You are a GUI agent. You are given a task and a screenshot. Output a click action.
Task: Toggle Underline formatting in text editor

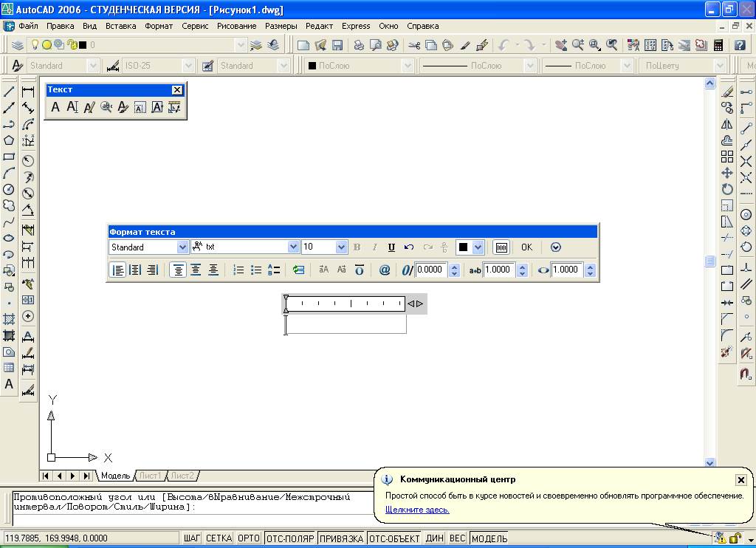click(x=391, y=247)
